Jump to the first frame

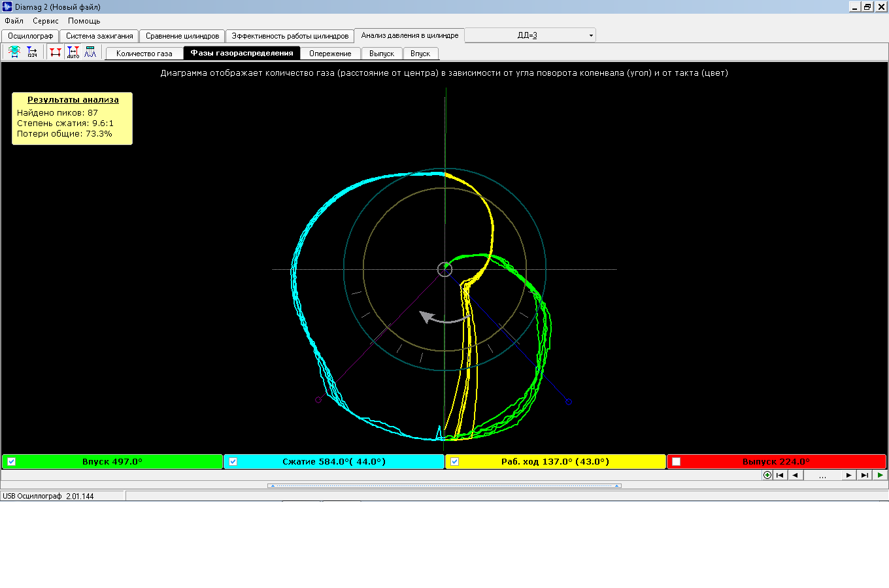coord(780,475)
